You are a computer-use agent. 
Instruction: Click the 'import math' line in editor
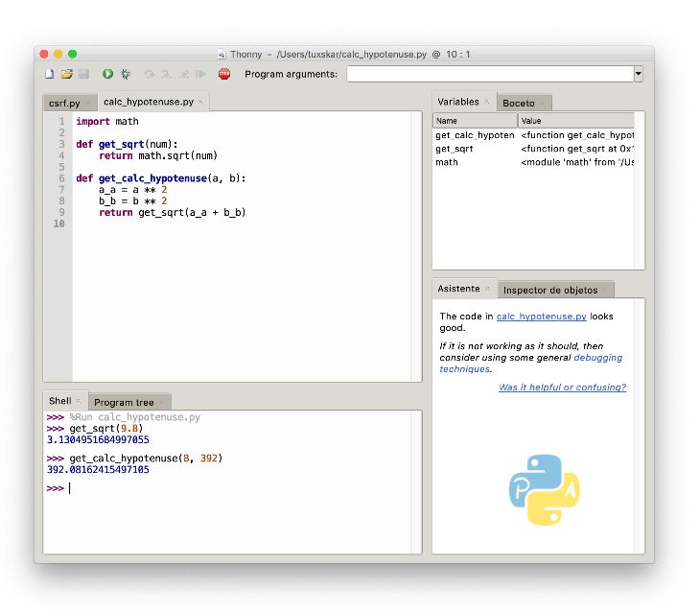107,122
